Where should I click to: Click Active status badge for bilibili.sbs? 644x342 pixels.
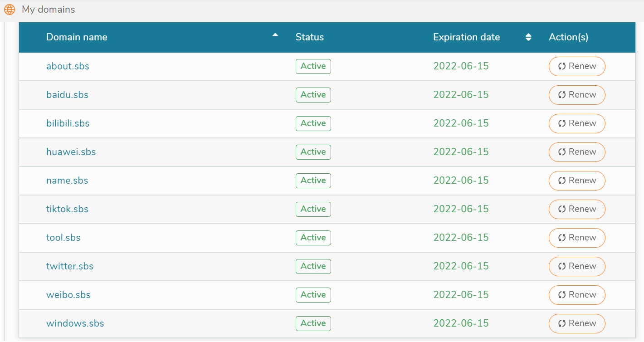313,123
